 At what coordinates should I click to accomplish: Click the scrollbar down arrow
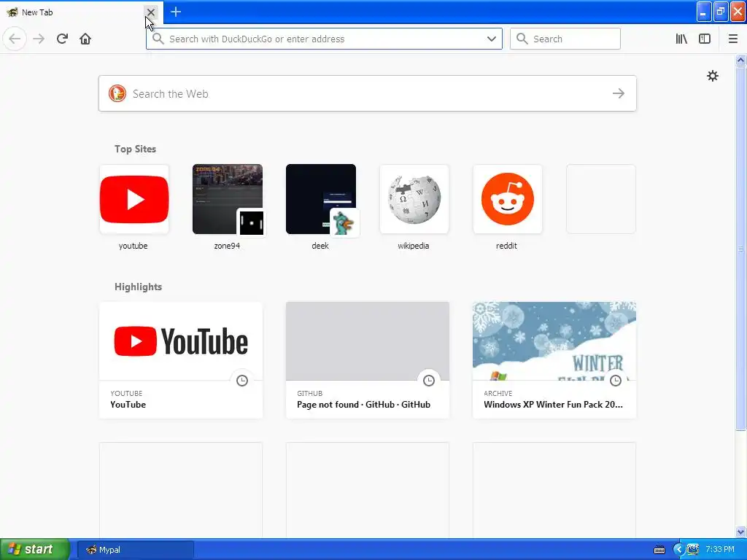pyautogui.click(x=740, y=532)
